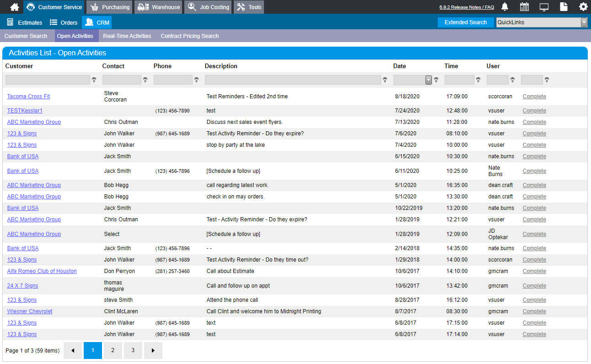591x364 pixels.
Task: Click the Description column filter icon
Action: (x=385, y=80)
